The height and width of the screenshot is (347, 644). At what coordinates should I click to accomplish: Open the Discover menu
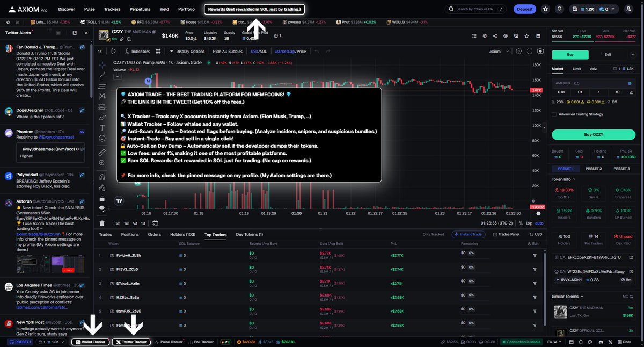point(67,9)
